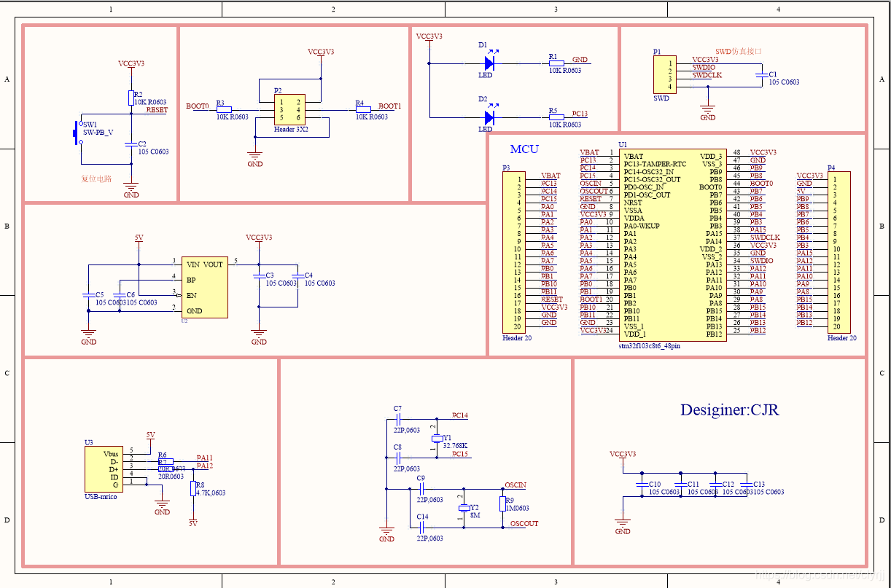Click the R8 4.7K resistor symbol
Image resolution: width=891 pixels, height=588 pixels.
coord(193,489)
